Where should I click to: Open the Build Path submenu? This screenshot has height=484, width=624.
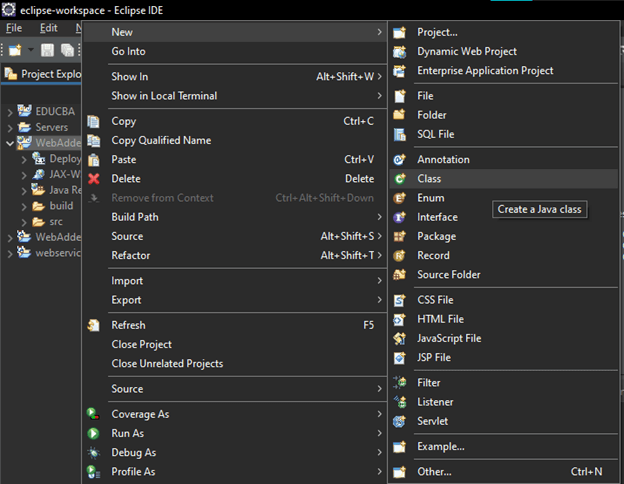(x=235, y=217)
